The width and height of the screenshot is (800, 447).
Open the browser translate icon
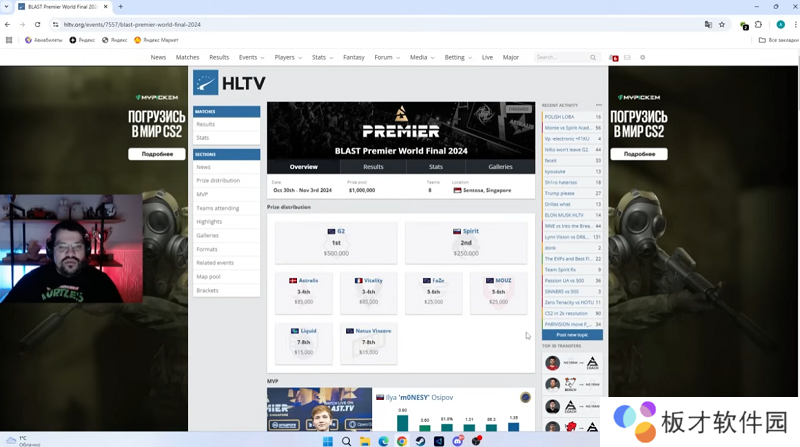708,24
